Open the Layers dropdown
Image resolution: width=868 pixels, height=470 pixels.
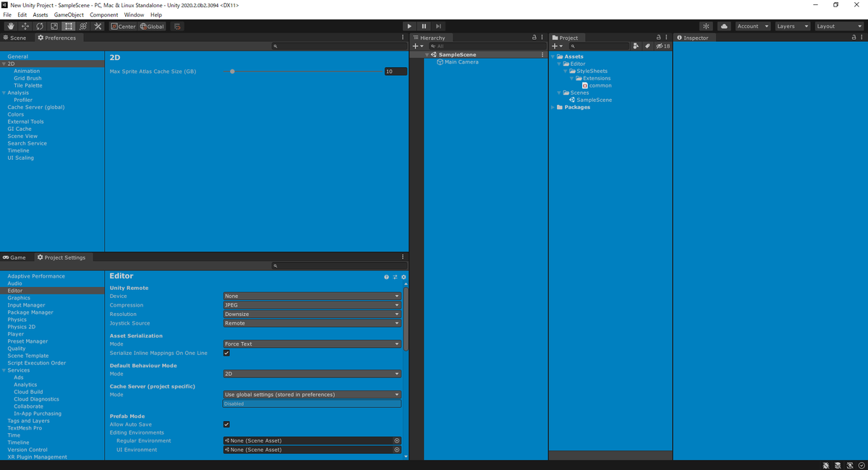tap(792, 26)
